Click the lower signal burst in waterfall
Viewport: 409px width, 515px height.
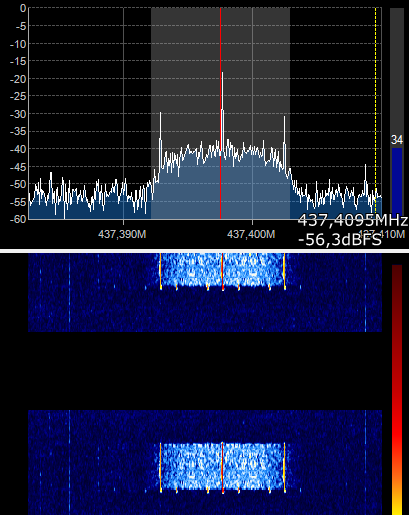click(223, 467)
